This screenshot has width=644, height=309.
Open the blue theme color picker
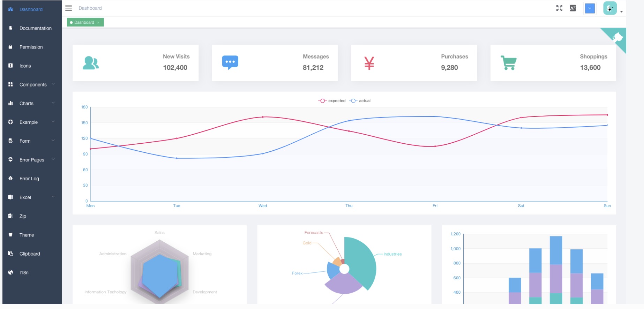pyautogui.click(x=590, y=8)
